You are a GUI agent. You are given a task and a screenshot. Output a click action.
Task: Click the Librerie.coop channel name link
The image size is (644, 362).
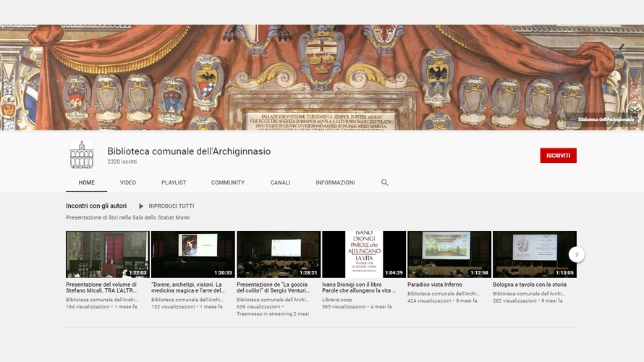pos(339,299)
